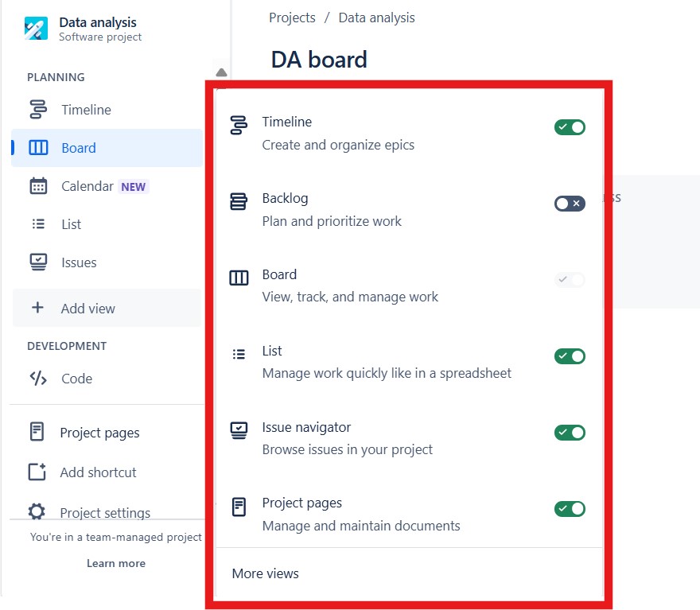Turn off the List view toggle
Screen dimensions: 700x610
coord(570,356)
